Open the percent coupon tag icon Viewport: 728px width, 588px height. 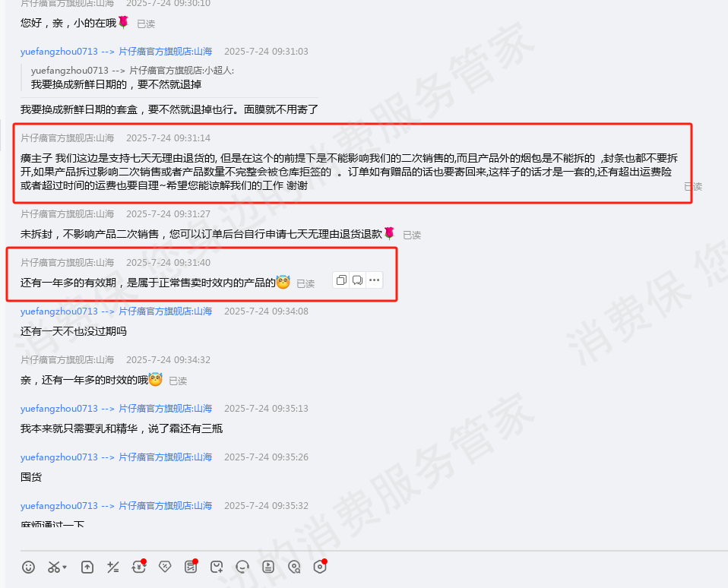point(165,567)
